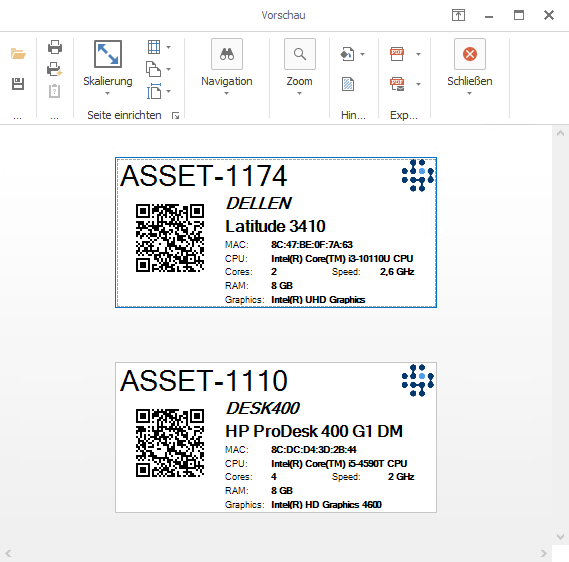Click the logo on ASSET-1174 label
Screen dimensions: 569x562
click(x=418, y=176)
